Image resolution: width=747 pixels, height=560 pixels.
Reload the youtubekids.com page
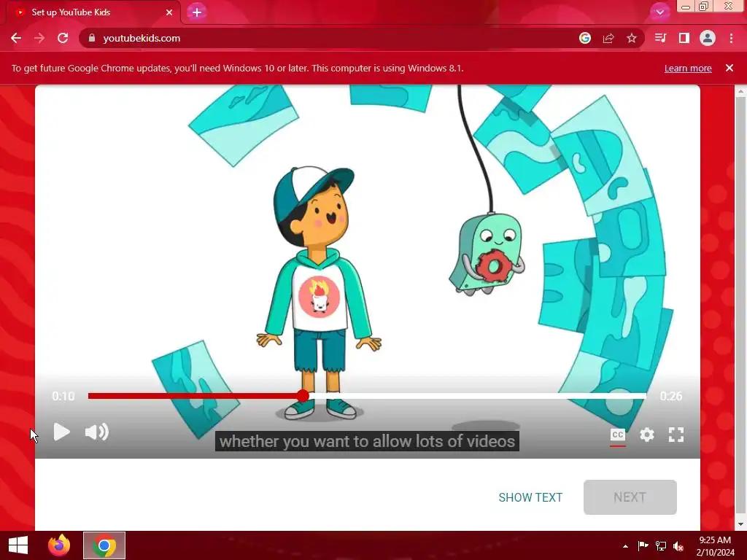coord(63,38)
